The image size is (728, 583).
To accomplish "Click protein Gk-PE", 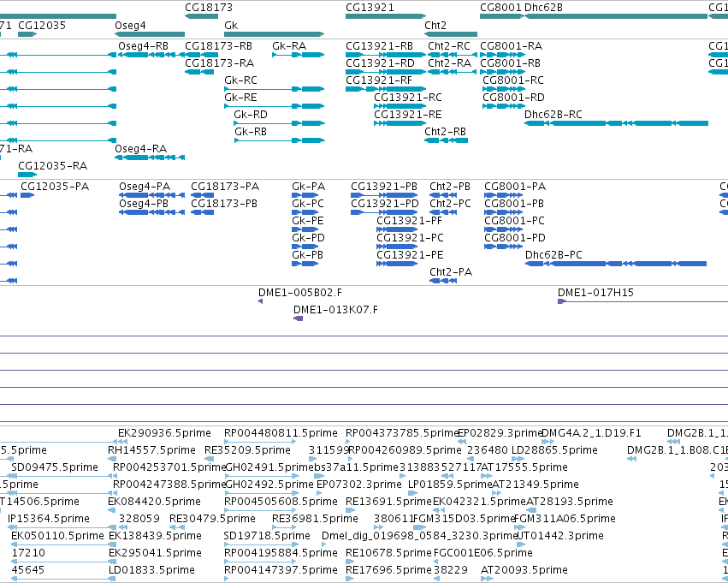I will (x=305, y=229).
